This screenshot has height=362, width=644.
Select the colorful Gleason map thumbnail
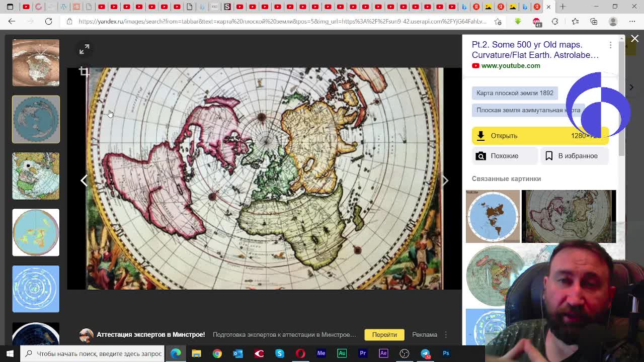coord(36,176)
